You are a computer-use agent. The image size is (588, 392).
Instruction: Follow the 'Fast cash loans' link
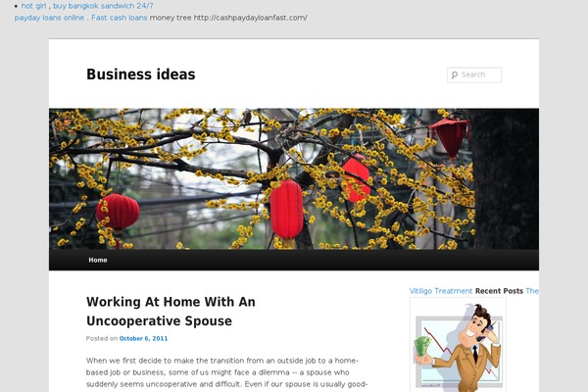pyautogui.click(x=120, y=18)
